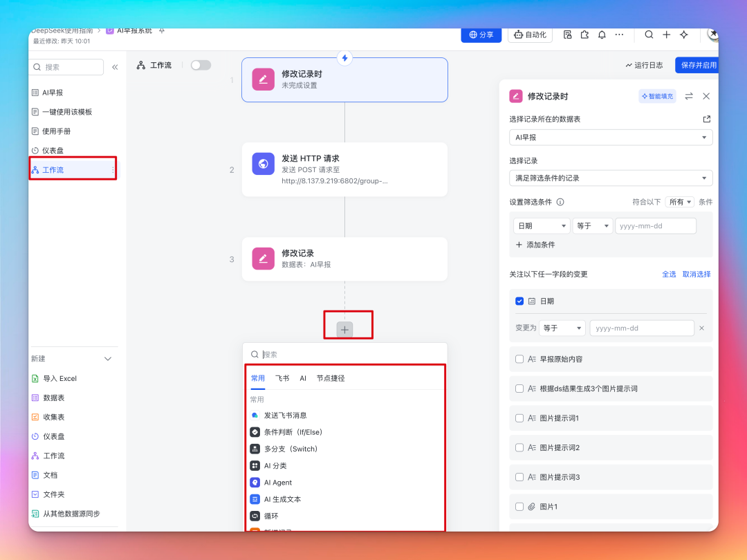Open the 变更为 等于 operator dropdown
Viewport: 747px width, 560px height.
coord(562,328)
